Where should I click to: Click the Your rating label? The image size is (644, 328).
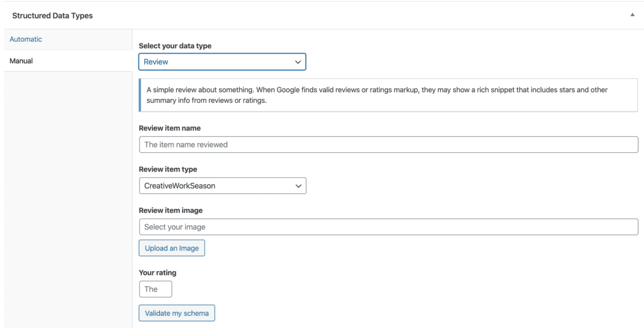coord(157,273)
